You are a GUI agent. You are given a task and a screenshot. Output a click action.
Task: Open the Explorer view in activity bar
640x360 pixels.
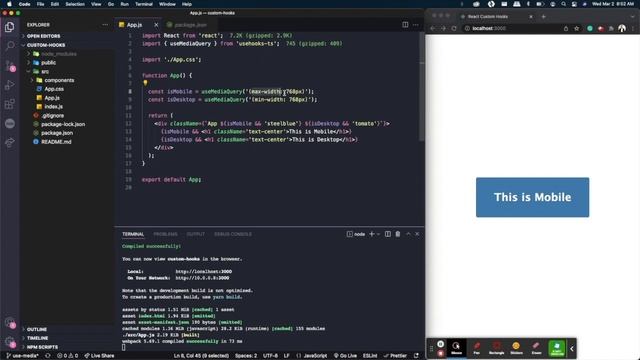pyautogui.click(x=9, y=27)
